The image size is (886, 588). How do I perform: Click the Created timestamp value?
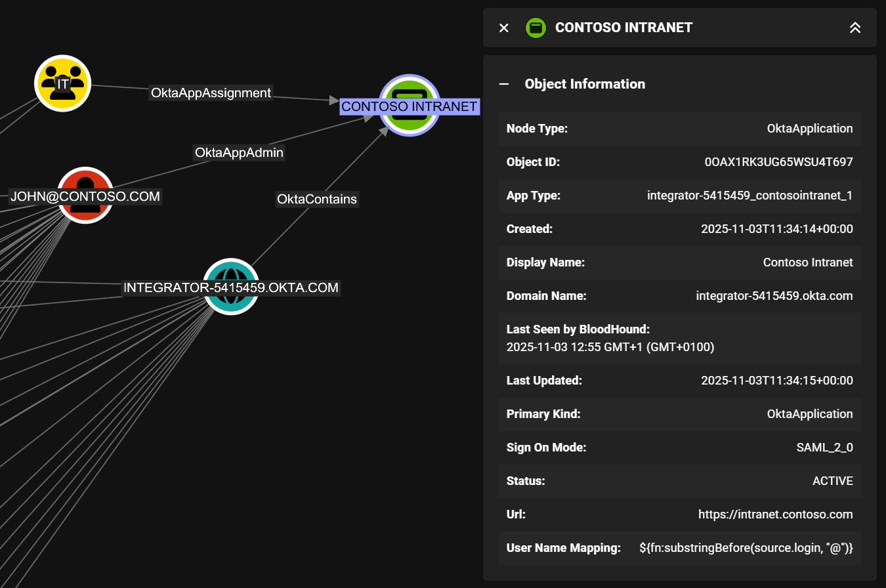[x=777, y=229]
